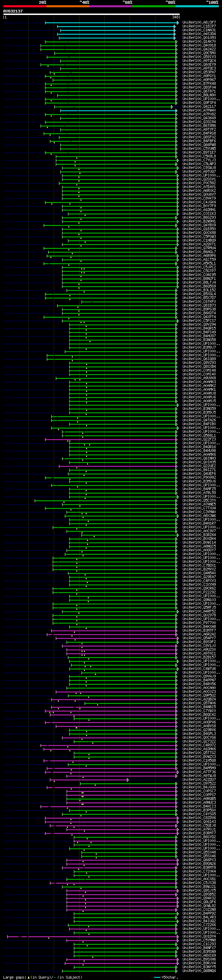Select the UniRef100_Q1E850 hit
Image resolution: width=222 pixels, height=980 pixels.
(199, 229)
